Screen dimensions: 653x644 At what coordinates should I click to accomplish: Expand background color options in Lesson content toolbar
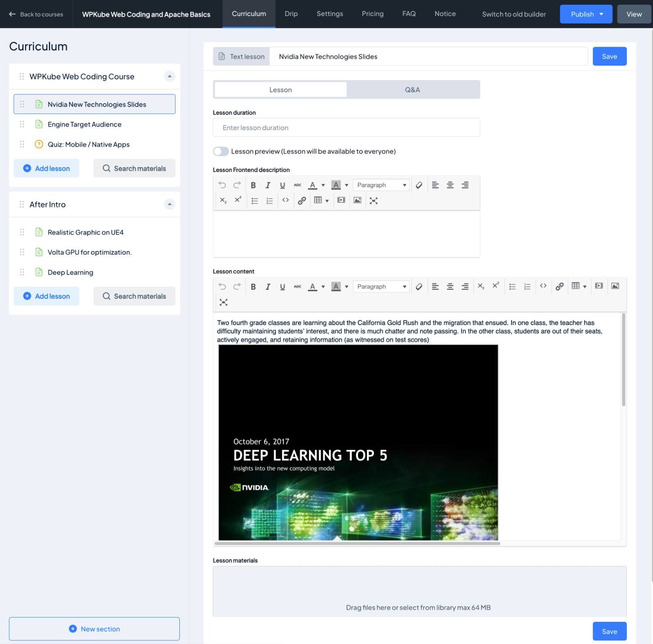tap(347, 286)
